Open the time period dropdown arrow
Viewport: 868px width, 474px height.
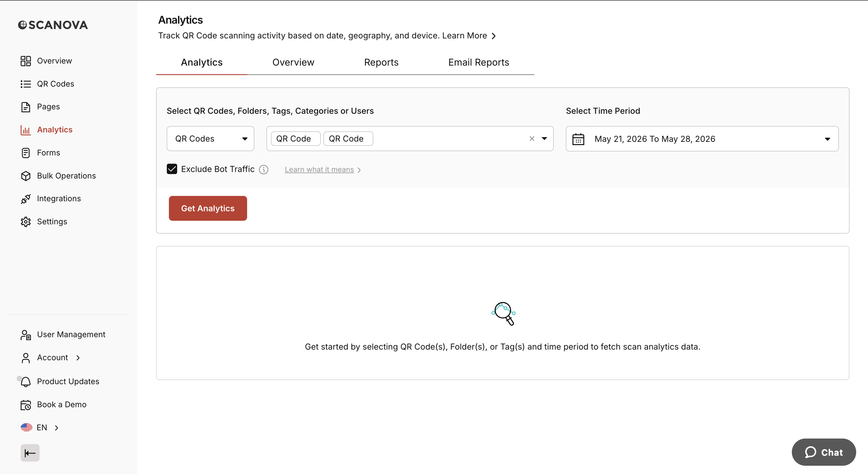pos(827,139)
